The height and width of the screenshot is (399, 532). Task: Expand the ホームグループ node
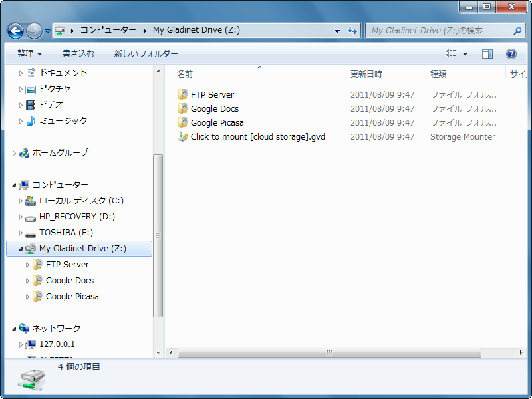(14, 154)
